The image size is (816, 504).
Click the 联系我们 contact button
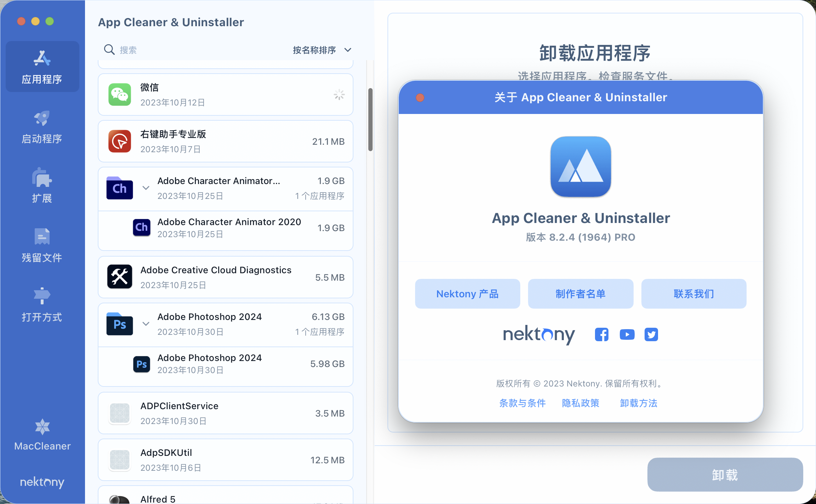(694, 294)
